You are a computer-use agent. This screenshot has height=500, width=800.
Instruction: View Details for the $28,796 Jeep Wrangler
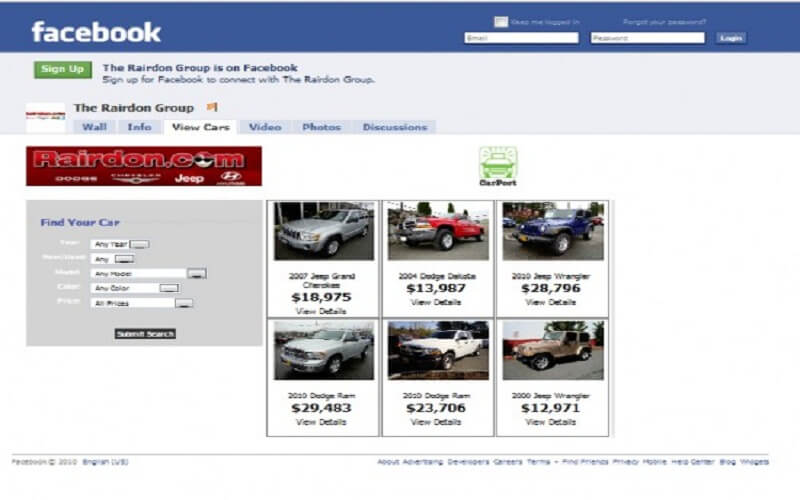[551, 303]
